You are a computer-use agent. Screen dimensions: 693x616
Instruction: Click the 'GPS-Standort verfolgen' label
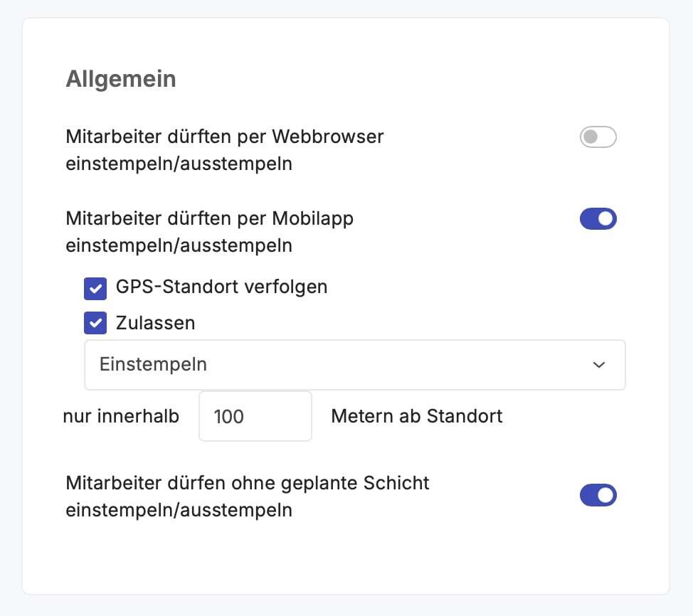tap(221, 287)
